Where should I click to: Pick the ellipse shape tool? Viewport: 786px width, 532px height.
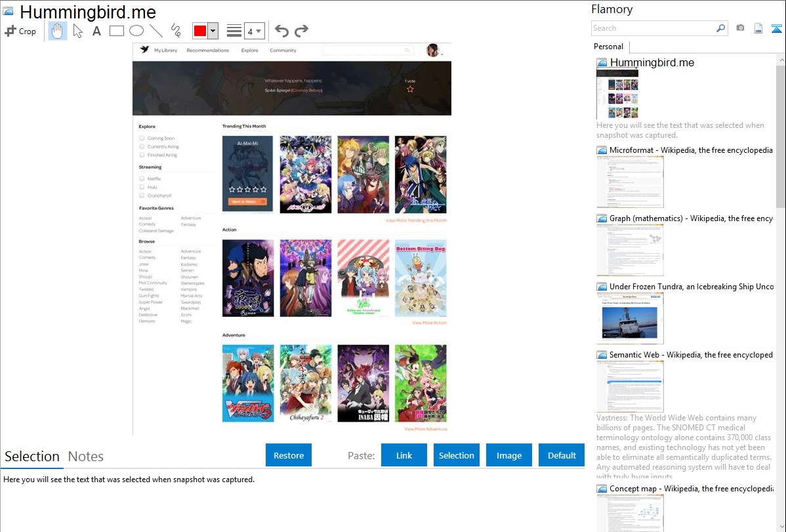point(136,31)
